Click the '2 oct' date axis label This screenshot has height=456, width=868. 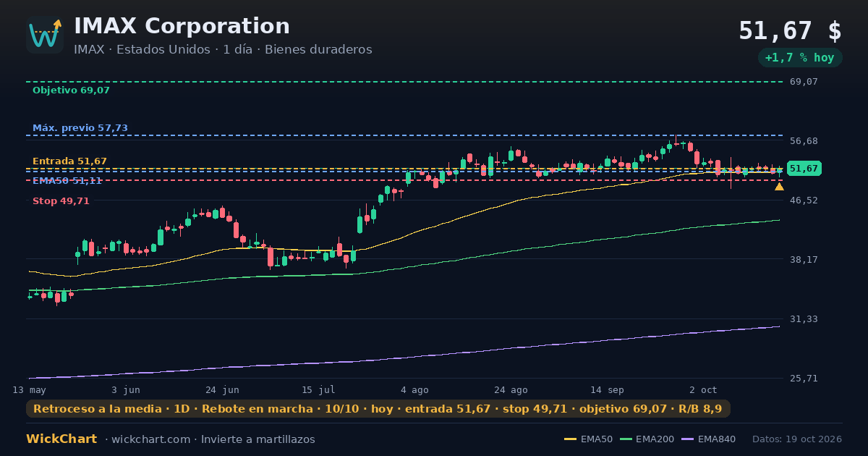pyautogui.click(x=703, y=389)
